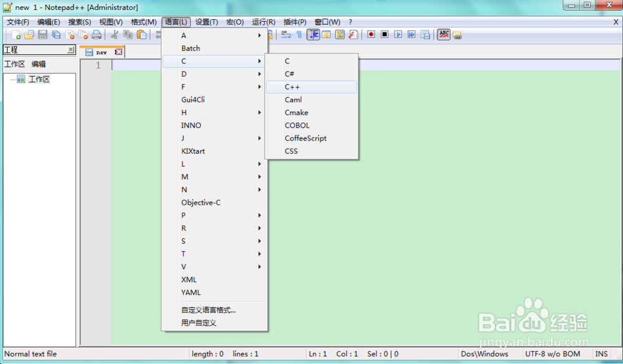Start macro recording with the red dot icon

click(371, 35)
